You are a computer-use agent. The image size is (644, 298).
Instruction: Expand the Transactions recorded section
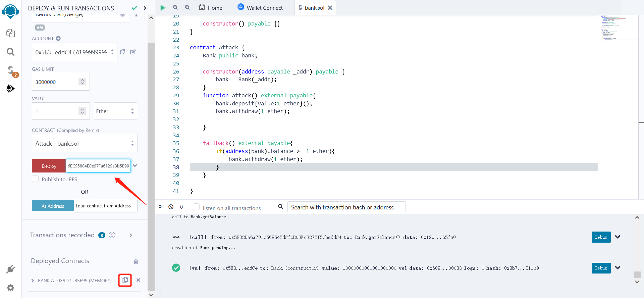point(131,235)
